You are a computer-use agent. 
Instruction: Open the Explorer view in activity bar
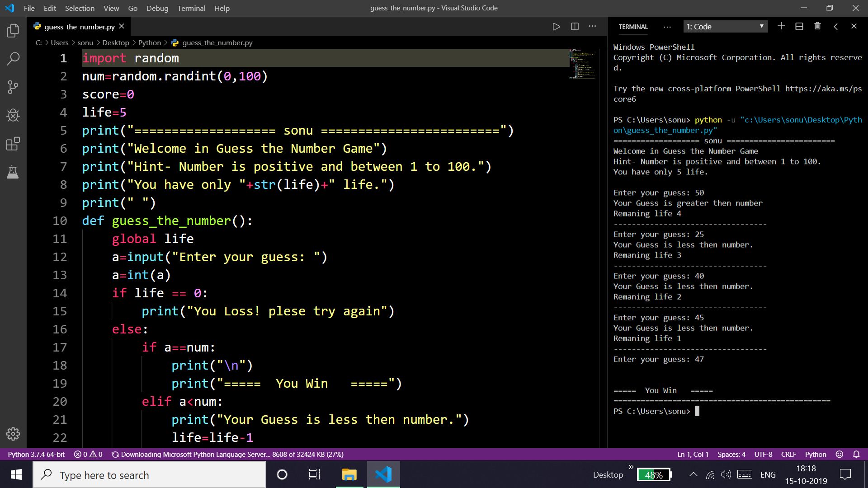(x=13, y=31)
